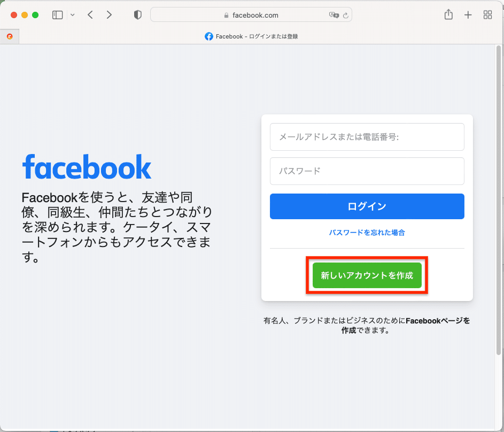Toggle the Safari sidebar icon
504x432 pixels.
(58, 15)
